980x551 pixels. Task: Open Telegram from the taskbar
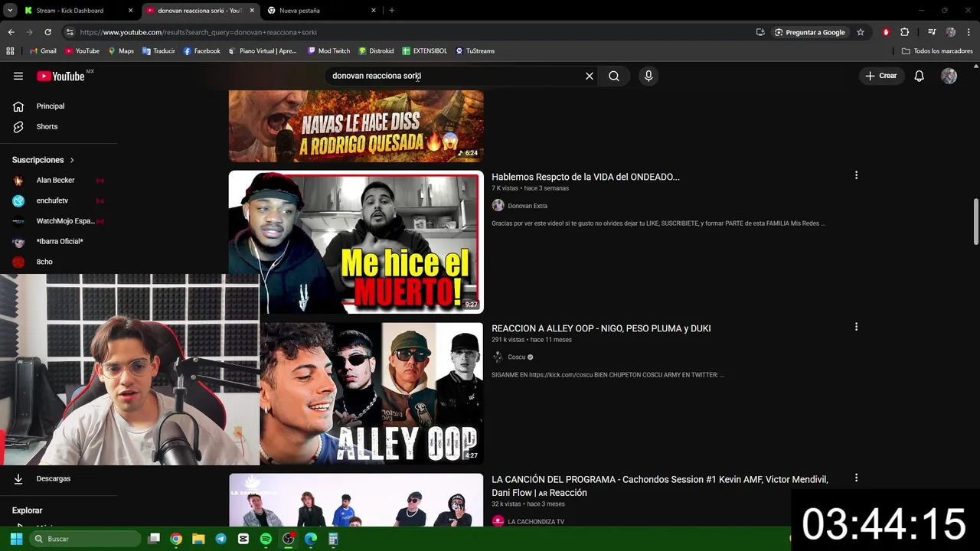pyautogui.click(x=221, y=539)
